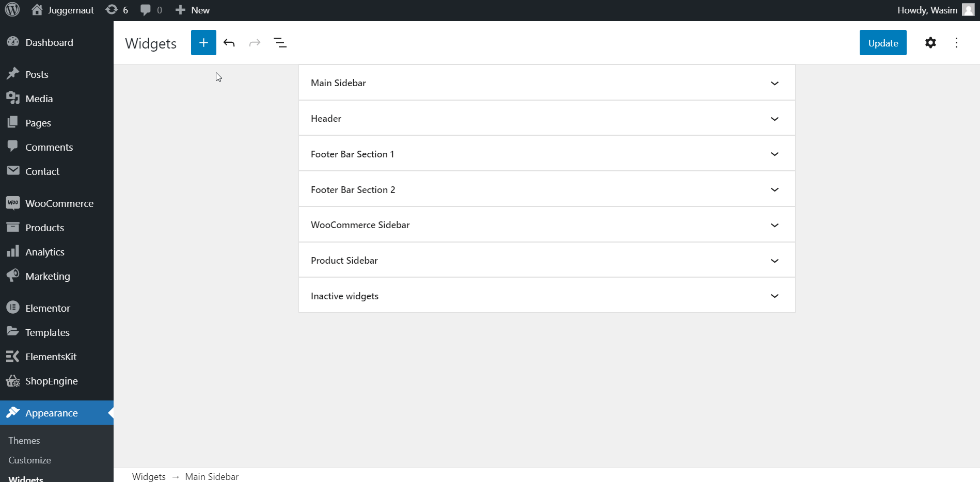Screen dimensions: 980x482
Task: Open the Pages menu
Action: tap(57, 123)
